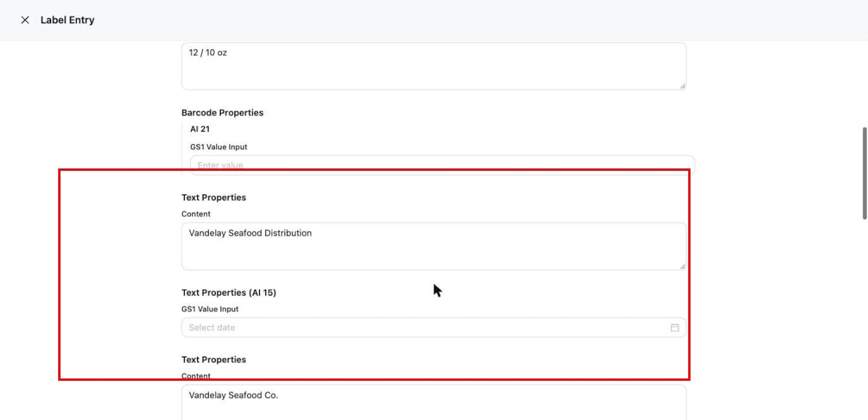Open the AI 15 Select date field
Viewport: 868px width, 420px height.
[x=434, y=327]
